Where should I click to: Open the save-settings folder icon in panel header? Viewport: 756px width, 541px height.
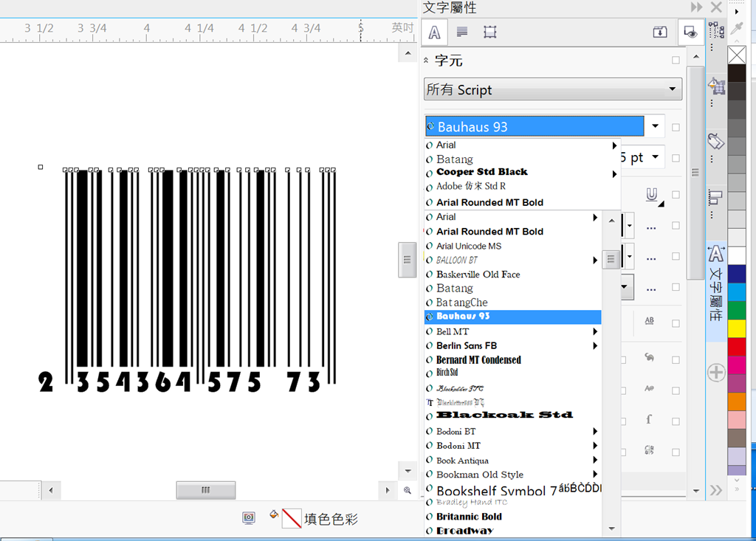[659, 32]
